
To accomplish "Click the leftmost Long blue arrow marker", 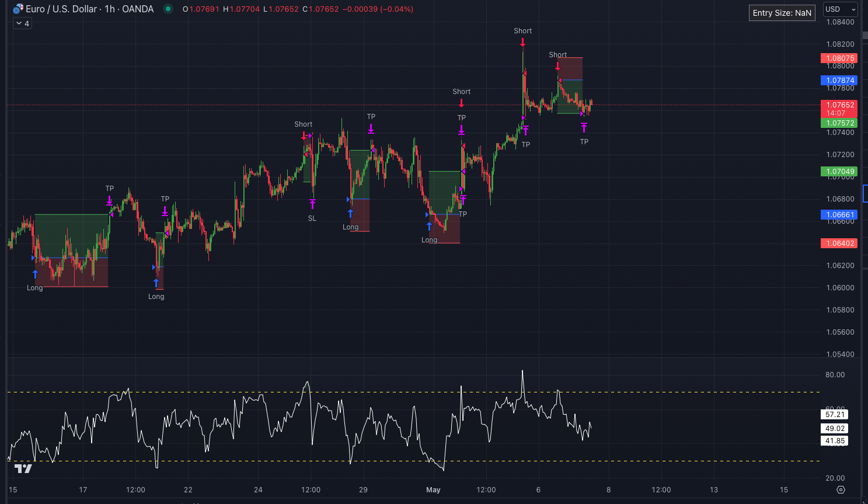I will click(x=35, y=274).
